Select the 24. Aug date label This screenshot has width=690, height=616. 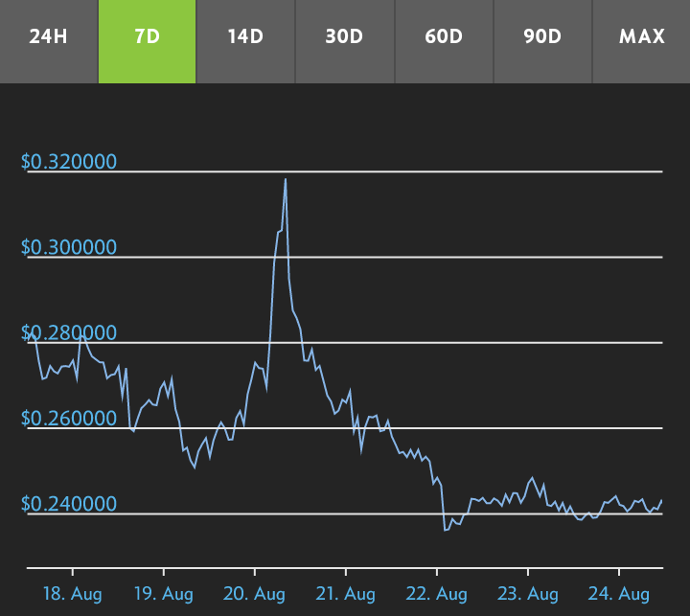tap(619, 594)
